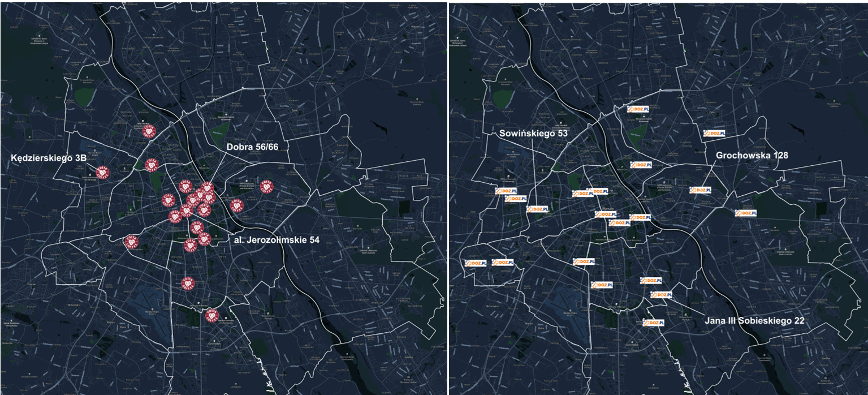
Task: Select the southernmost DOZ.PL marker
Action: [653, 323]
